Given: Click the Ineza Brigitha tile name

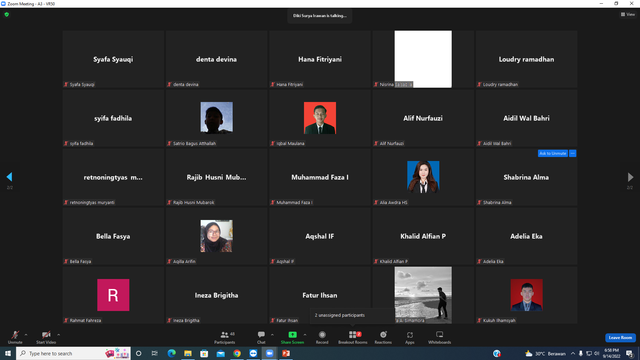Looking at the screenshot, I should (216, 295).
